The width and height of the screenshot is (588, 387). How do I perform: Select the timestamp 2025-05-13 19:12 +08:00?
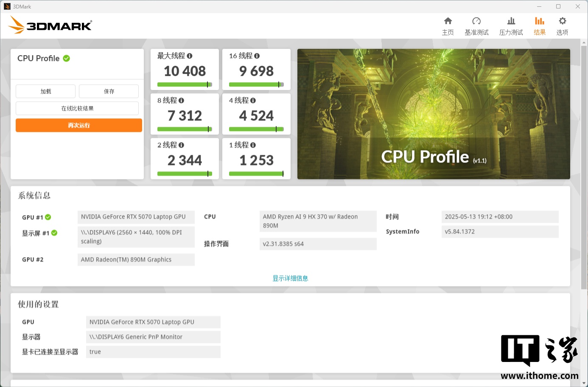tap(500, 217)
